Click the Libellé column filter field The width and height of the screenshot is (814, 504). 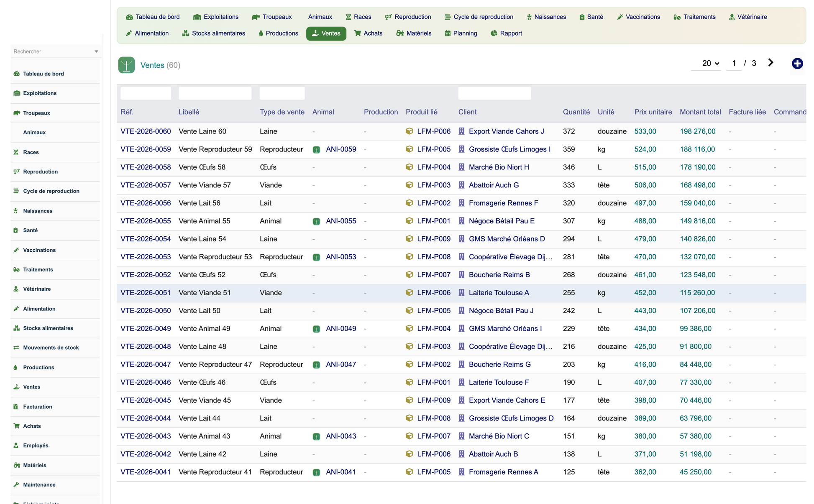pos(215,93)
